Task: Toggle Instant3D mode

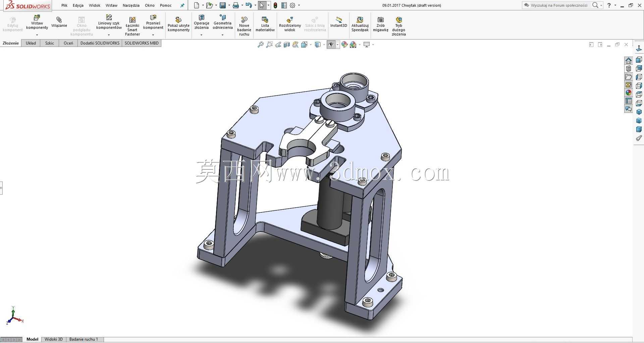Action: click(x=339, y=22)
